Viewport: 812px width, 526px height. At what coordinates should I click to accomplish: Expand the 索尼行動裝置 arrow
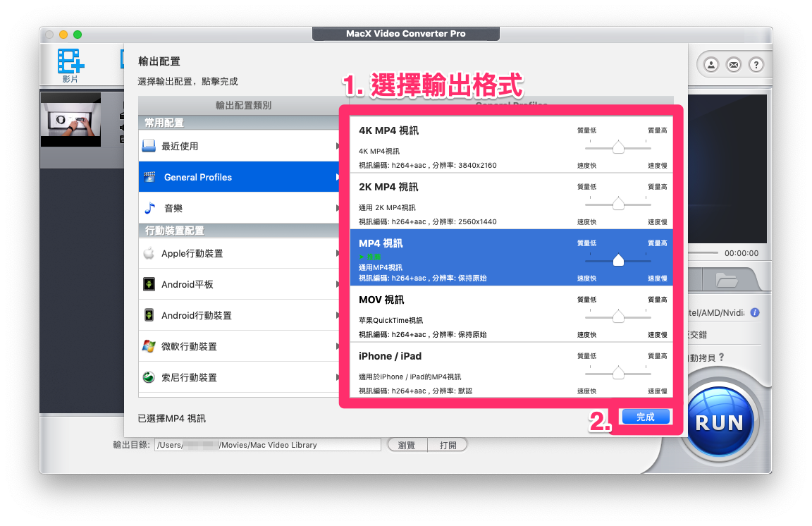(338, 377)
